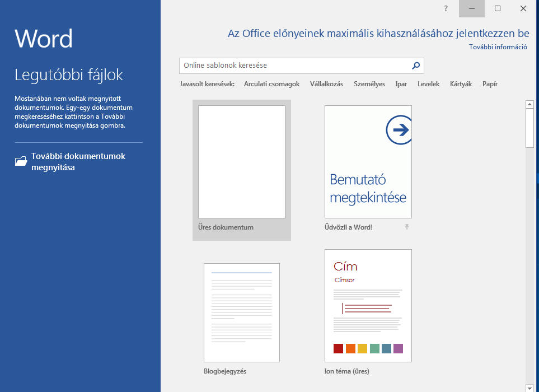The height and width of the screenshot is (392, 539).
Task: Click the scrollbar down arrow
Action: (x=529, y=388)
